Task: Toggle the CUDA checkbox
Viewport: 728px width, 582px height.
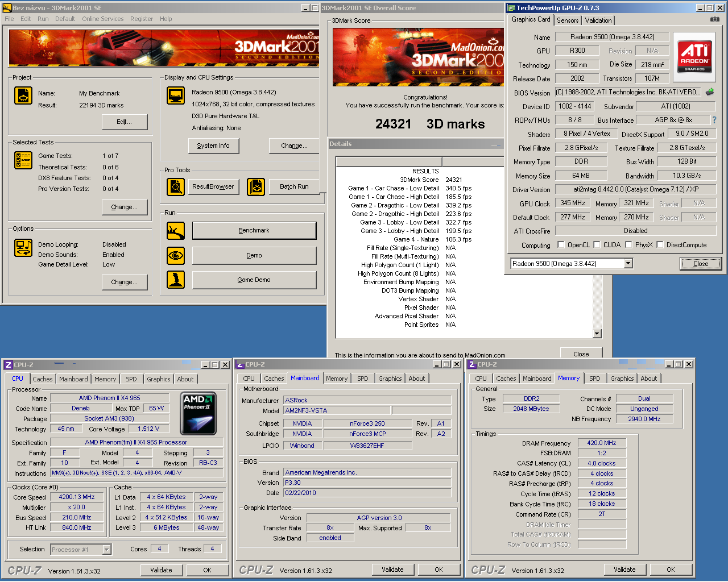Action: tap(597, 245)
